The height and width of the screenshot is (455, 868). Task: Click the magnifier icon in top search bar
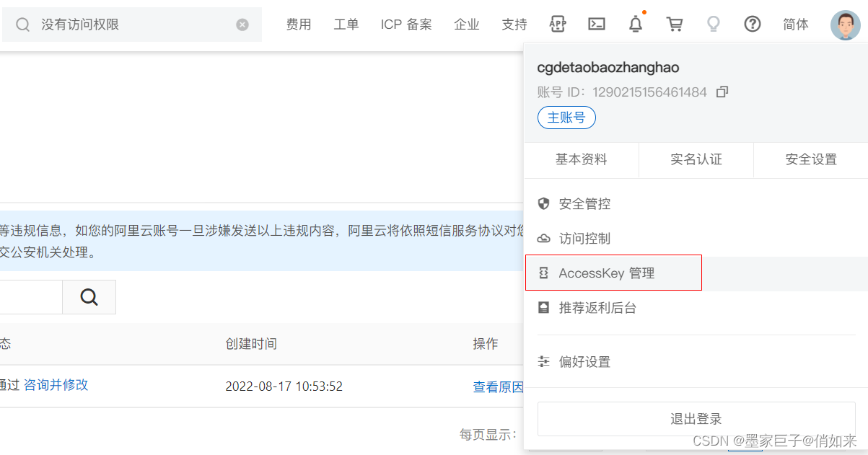[x=22, y=25]
